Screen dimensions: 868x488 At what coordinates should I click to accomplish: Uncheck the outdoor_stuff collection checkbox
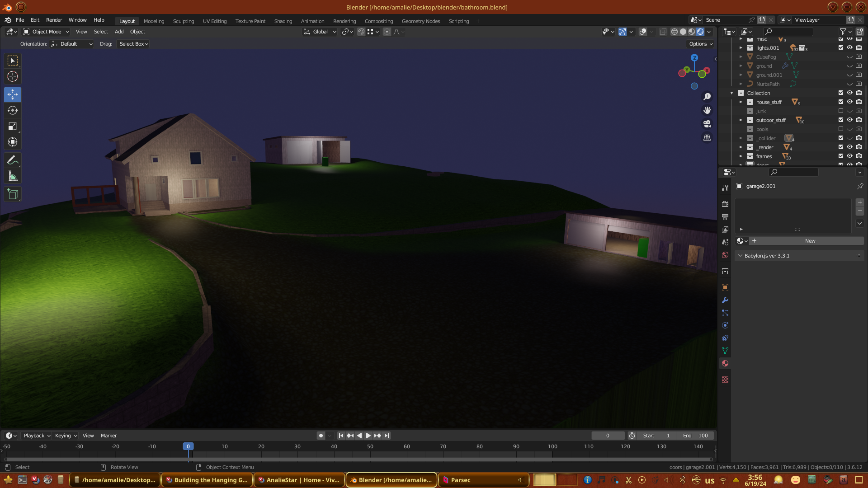pos(841,120)
